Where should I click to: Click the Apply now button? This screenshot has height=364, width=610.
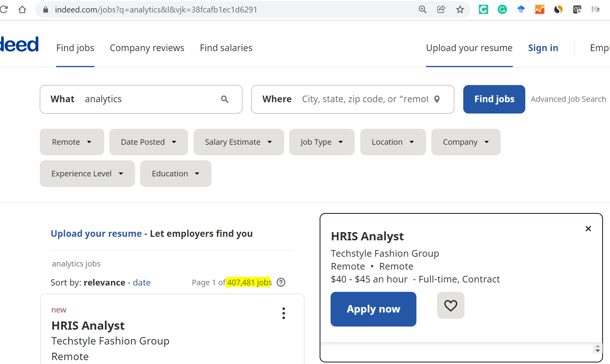pyautogui.click(x=373, y=309)
